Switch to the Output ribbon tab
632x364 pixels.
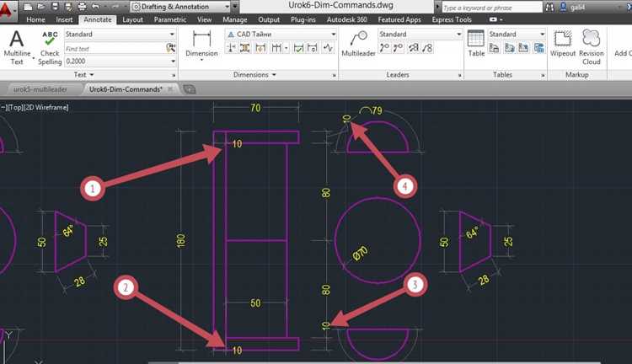coord(269,19)
